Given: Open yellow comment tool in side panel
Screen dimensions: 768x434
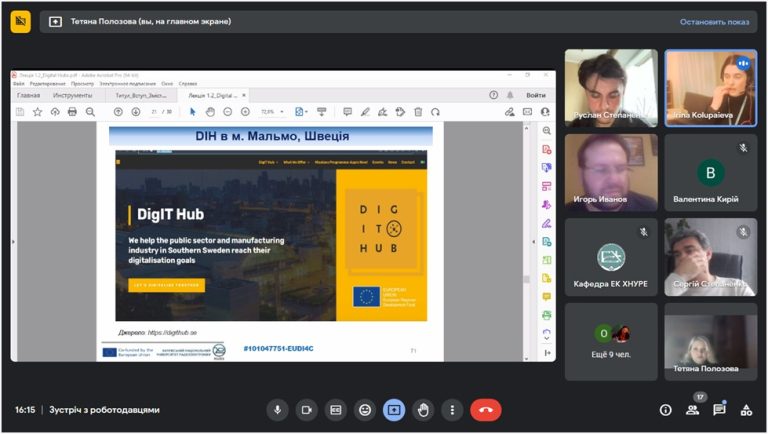Looking at the screenshot, I should pyautogui.click(x=547, y=297).
